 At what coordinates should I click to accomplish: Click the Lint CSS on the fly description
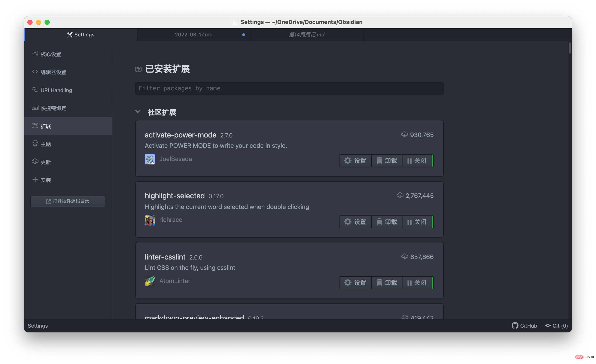(x=190, y=267)
